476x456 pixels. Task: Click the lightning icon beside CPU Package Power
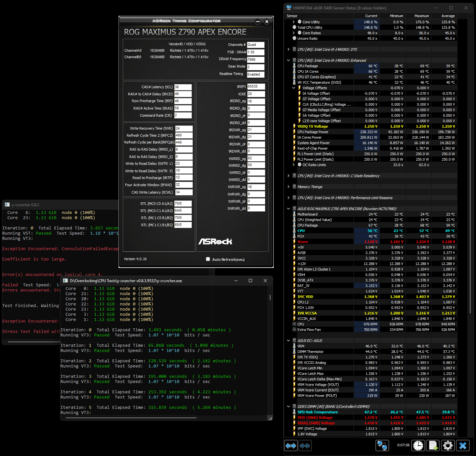294,132
